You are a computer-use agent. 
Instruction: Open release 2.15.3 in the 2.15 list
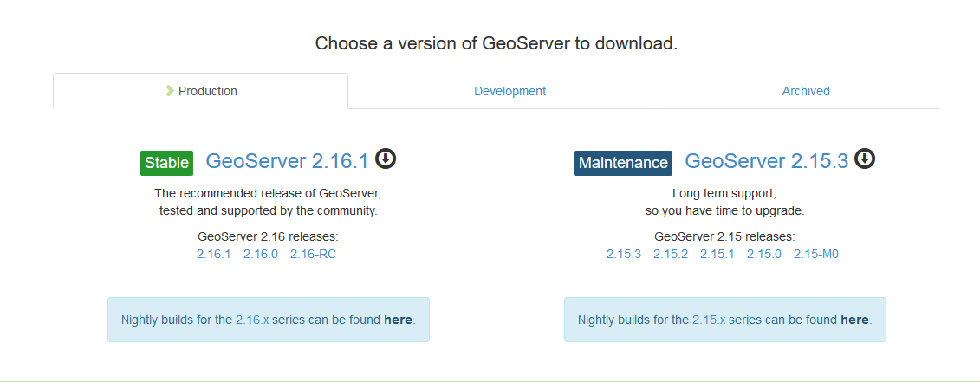[x=624, y=255]
